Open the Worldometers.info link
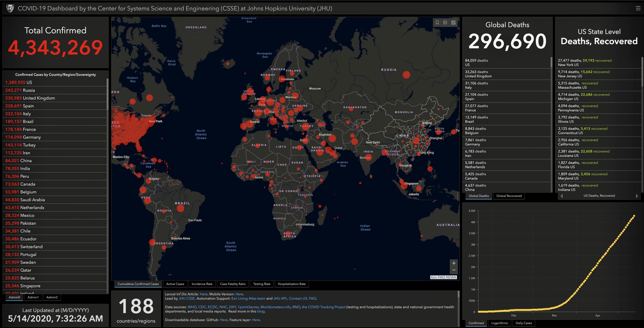 pyautogui.click(x=275, y=307)
